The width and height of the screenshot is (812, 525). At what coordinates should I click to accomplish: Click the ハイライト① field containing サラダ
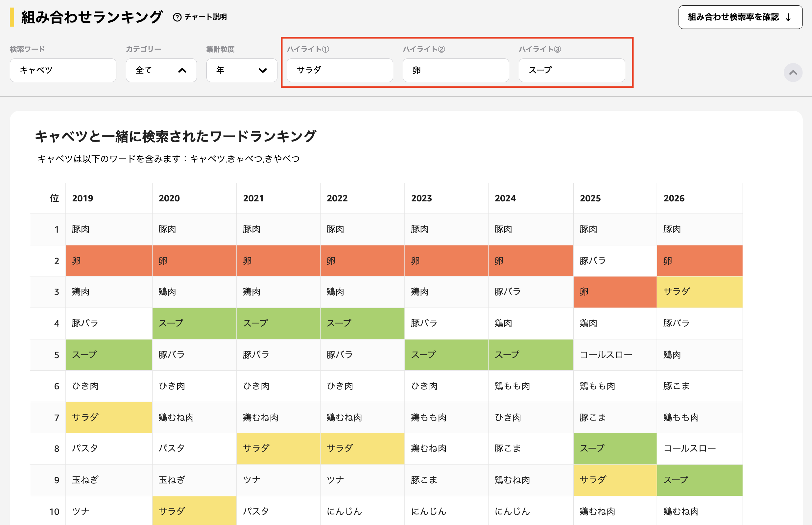340,70
